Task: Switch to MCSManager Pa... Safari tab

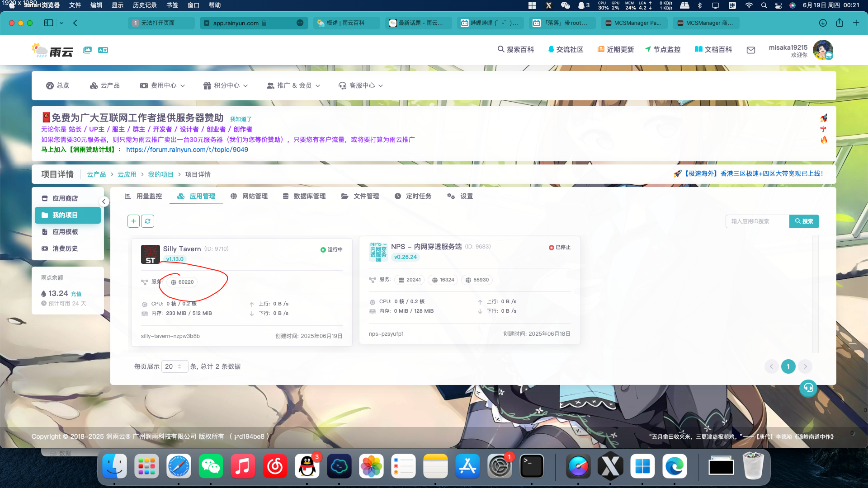Action: click(x=634, y=23)
